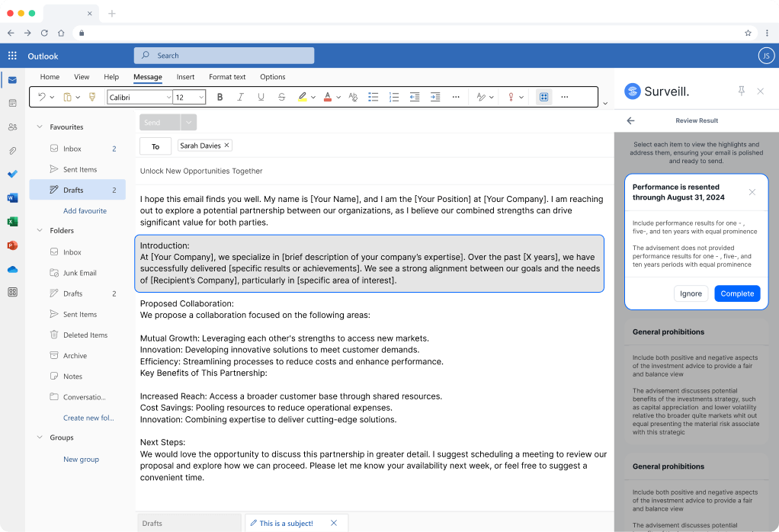Pin the Surveill panel
Image resolution: width=779 pixels, height=532 pixels.
pos(741,91)
